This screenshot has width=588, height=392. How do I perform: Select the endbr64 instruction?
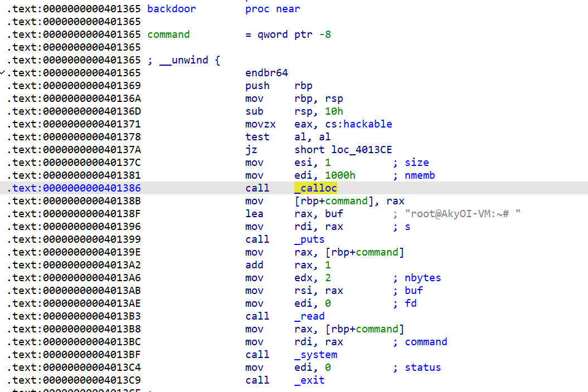coord(266,73)
